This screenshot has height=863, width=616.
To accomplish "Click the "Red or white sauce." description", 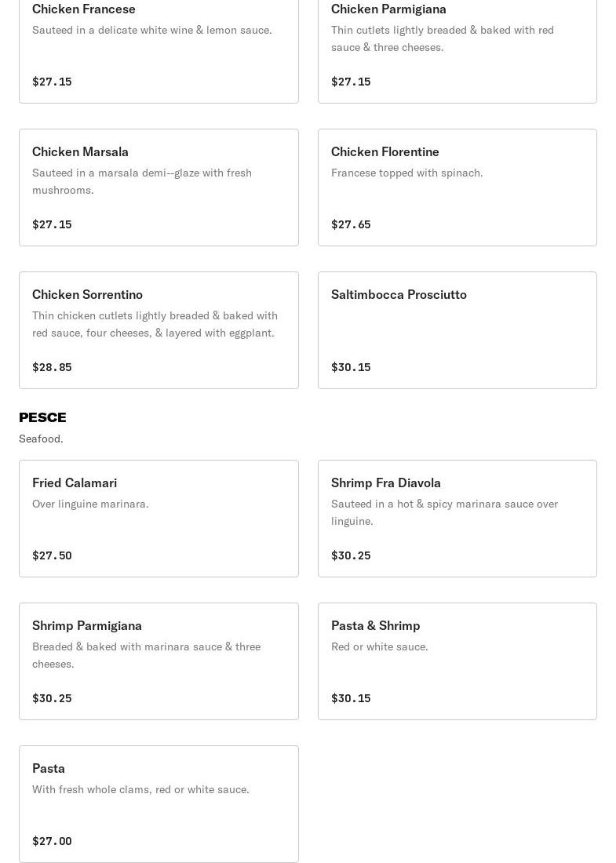I will (380, 646).
